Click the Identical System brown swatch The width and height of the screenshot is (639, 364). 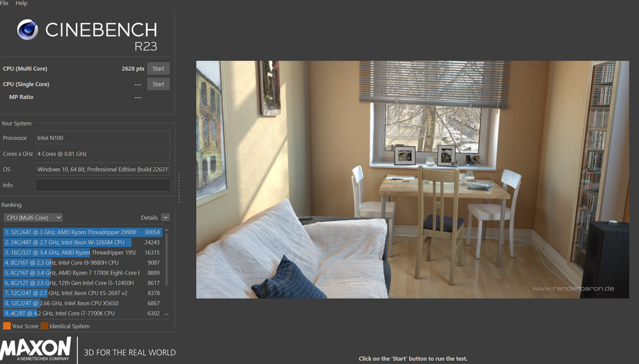44,326
